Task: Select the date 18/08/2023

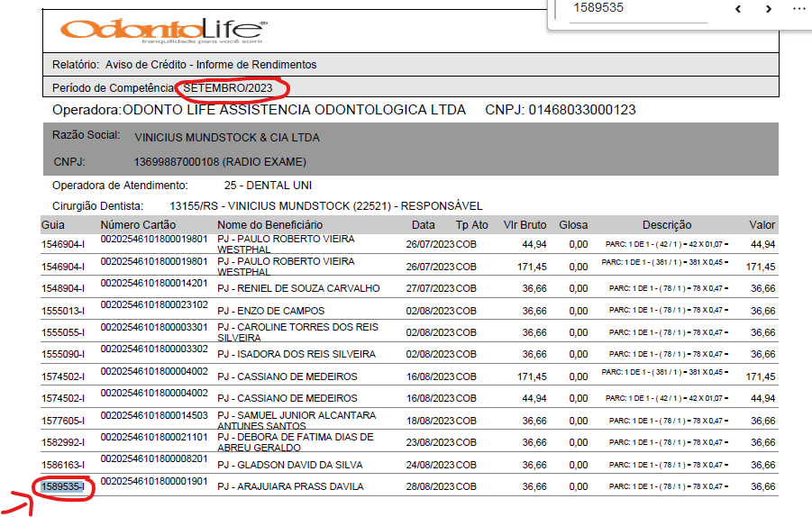Action: coord(431,422)
